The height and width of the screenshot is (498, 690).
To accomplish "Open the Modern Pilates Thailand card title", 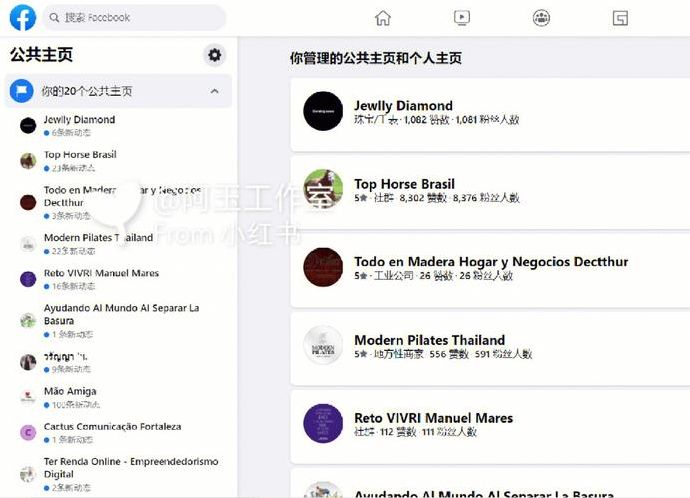I will click(429, 340).
